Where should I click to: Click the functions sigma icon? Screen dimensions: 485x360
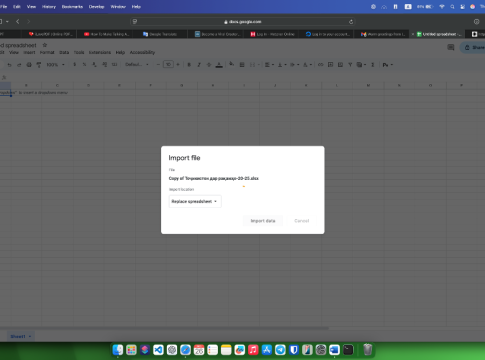pos(373,65)
